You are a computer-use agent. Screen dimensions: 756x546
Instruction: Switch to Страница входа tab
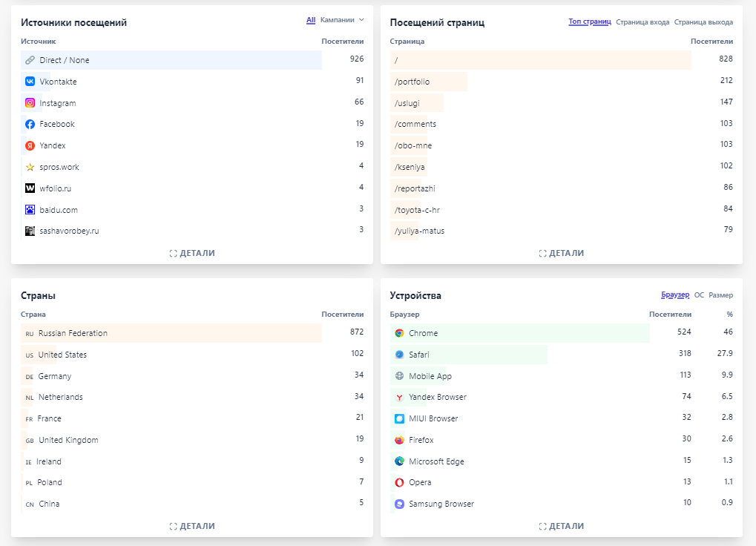[x=642, y=22]
